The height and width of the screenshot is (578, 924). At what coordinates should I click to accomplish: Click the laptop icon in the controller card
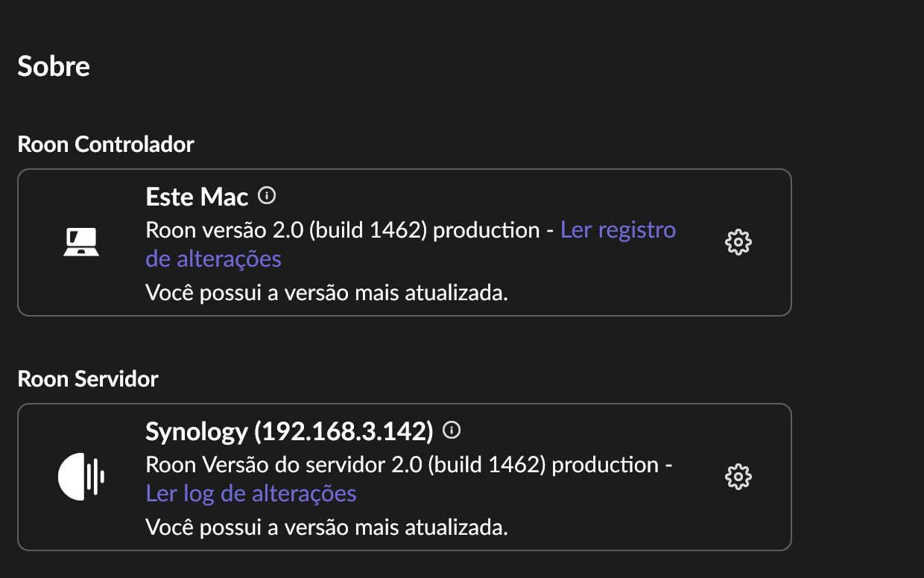(x=81, y=242)
